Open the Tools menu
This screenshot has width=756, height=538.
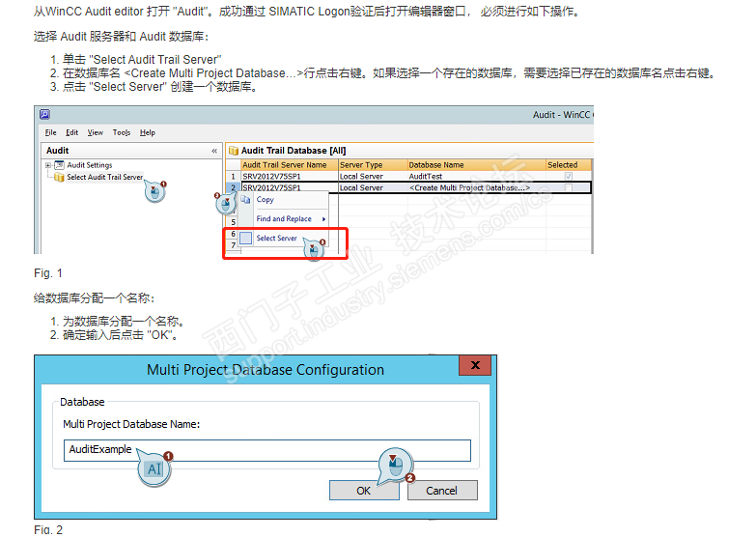122,132
